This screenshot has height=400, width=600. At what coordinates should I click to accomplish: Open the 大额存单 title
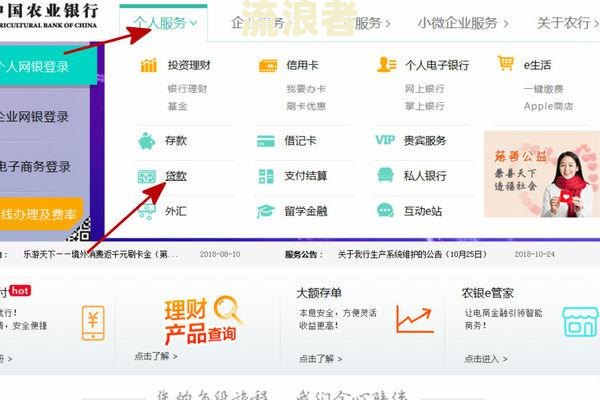click(x=319, y=293)
